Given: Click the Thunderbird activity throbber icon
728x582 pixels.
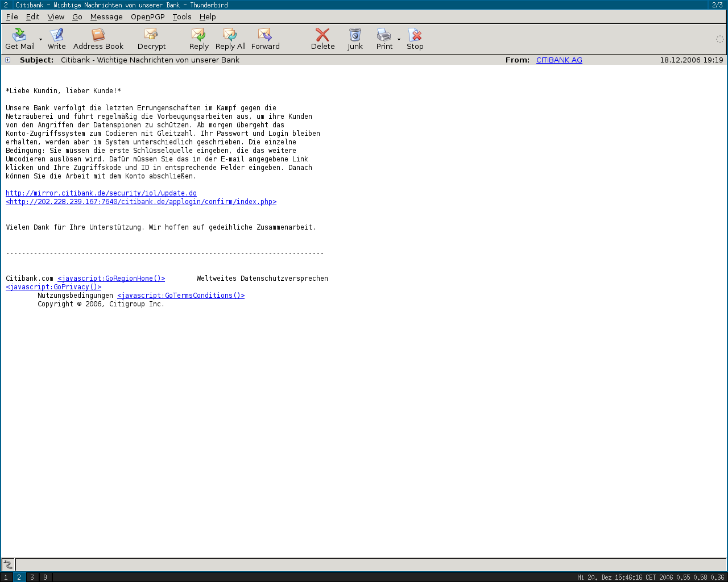Looking at the screenshot, I should 719,39.
